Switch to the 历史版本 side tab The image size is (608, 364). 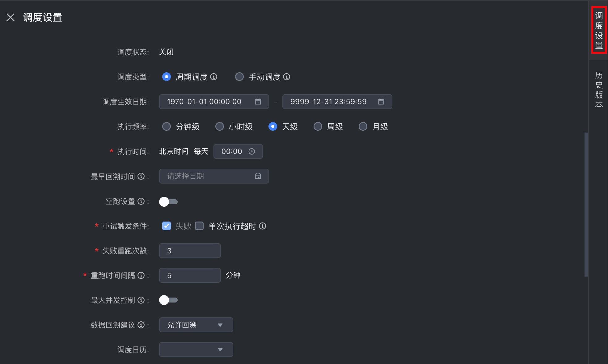coord(599,90)
